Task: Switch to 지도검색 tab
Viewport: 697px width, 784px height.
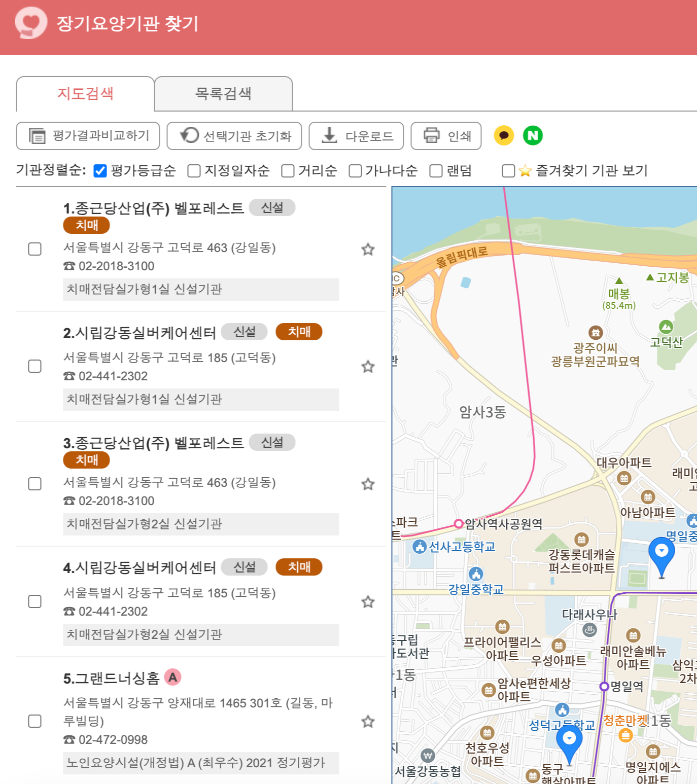Action: pos(85,94)
